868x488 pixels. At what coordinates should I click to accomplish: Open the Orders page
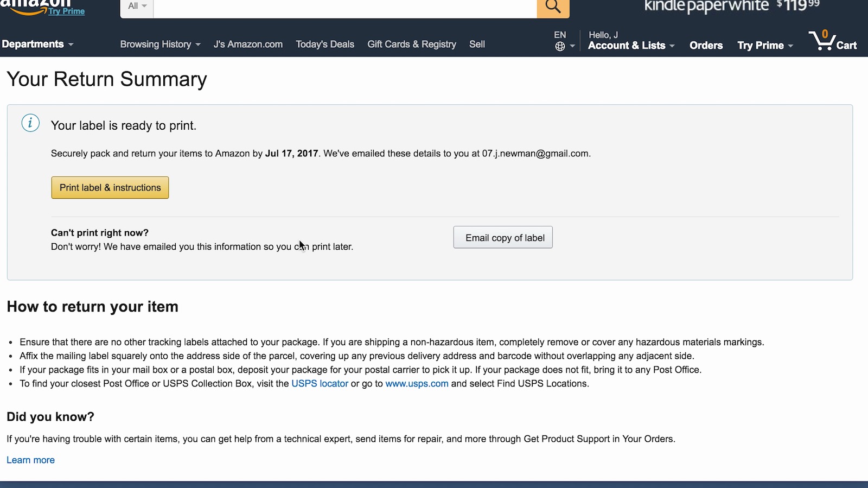(x=706, y=46)
